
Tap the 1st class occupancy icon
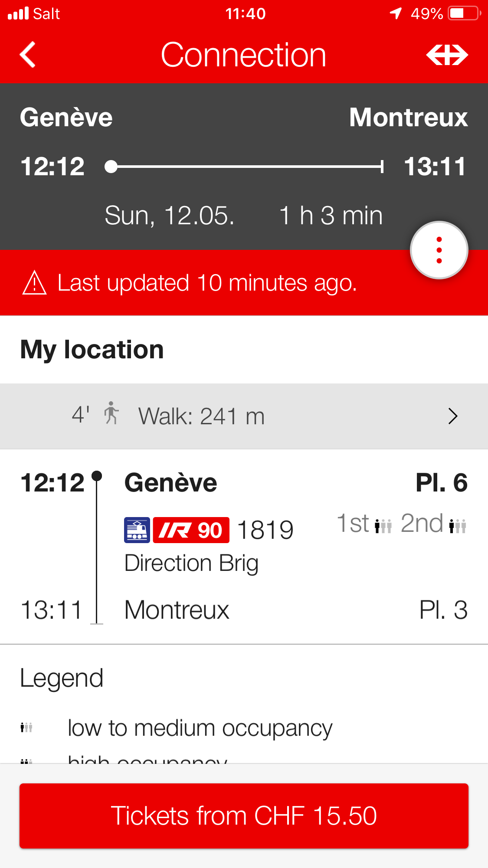[x=383, y=526]
